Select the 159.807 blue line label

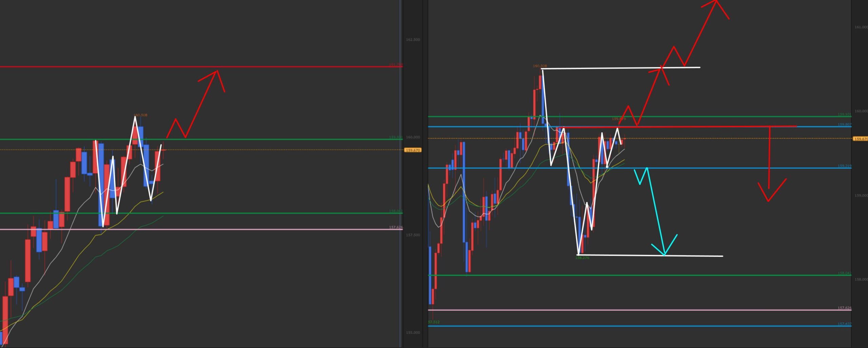[x=844, y=124]
